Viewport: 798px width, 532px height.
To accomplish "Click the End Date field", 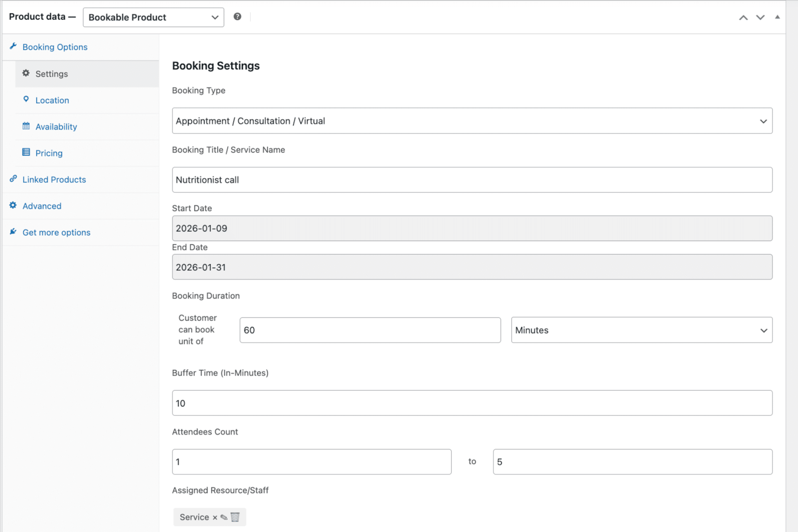I will tap(472, 267).
